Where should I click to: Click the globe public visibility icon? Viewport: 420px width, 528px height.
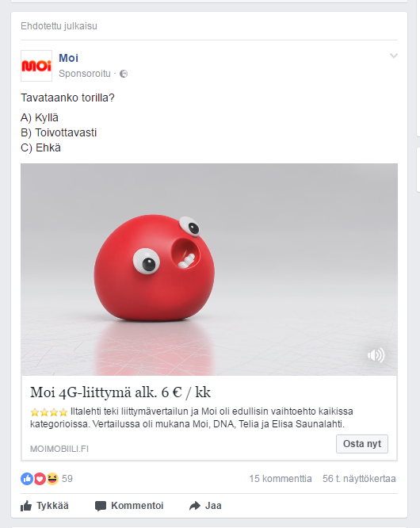(124, 74)
